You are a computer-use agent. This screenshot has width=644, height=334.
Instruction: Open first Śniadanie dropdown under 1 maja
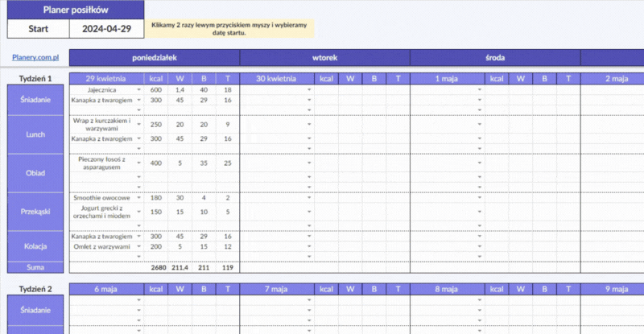[479, 89]
